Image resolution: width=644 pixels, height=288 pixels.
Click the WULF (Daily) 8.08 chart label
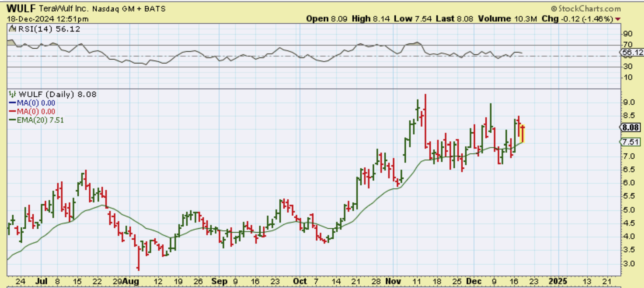pyautogui.click(x=58, y=94)
